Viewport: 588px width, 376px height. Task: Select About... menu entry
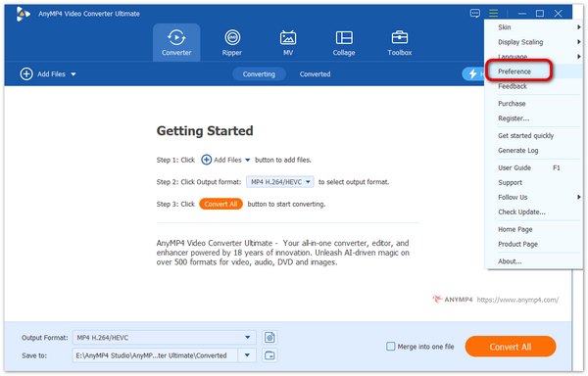click(x=532, y=261)
